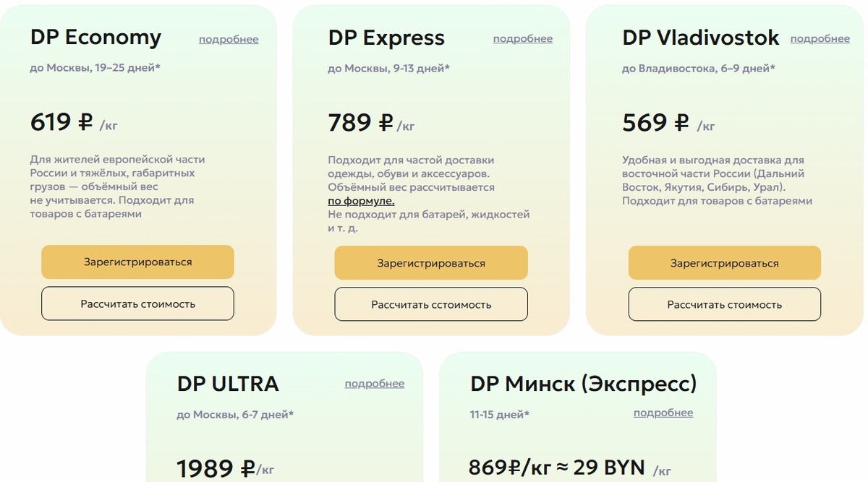This screenshot has width=868, height=482.
Task: Open подробнее link for DP Vladivostok
Action: 820,39
